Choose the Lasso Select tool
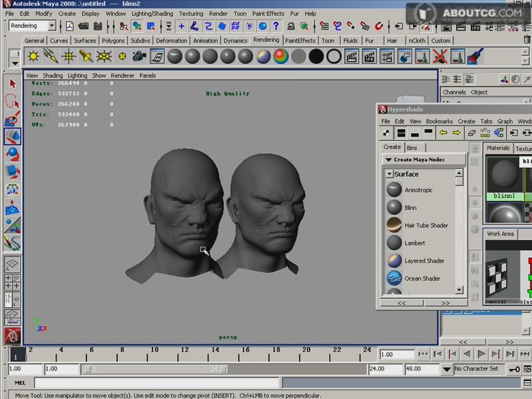This screenshot has width=532, height=399. tap(13, 101)
